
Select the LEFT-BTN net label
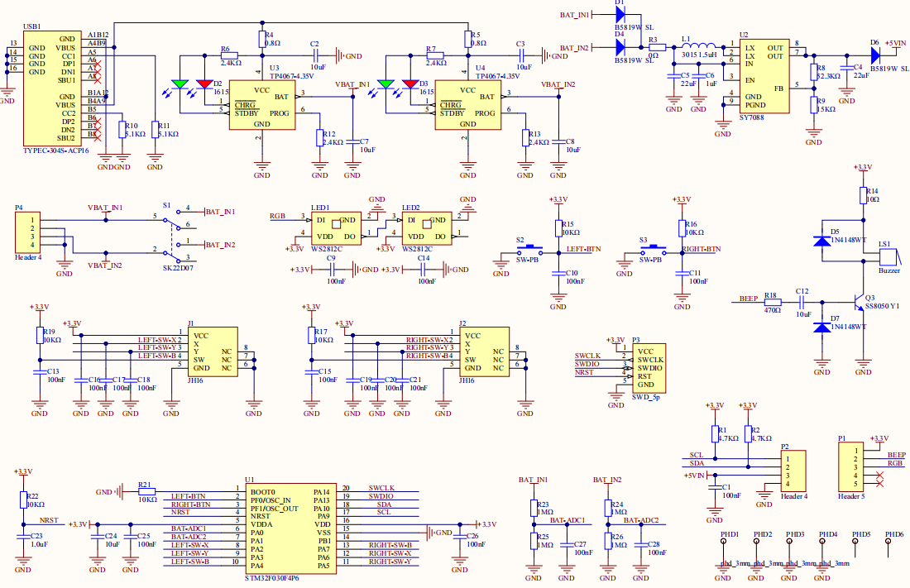(x=583, y=249)
